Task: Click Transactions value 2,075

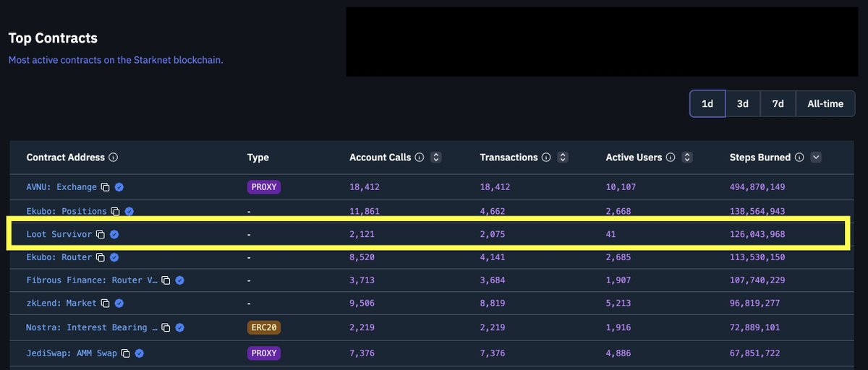Action: point(493,235)
